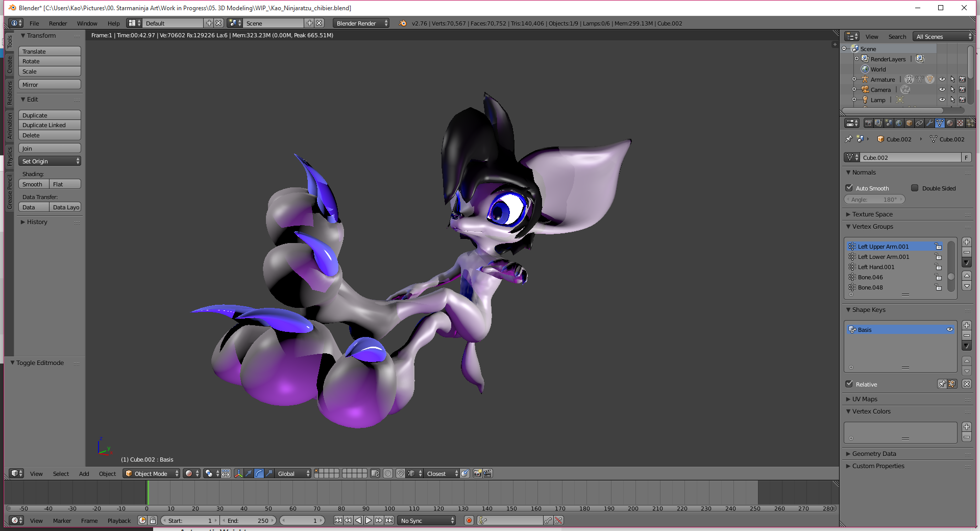
Task: Click the OpenGL render animation clapper icon
Action: pos(487,473)
